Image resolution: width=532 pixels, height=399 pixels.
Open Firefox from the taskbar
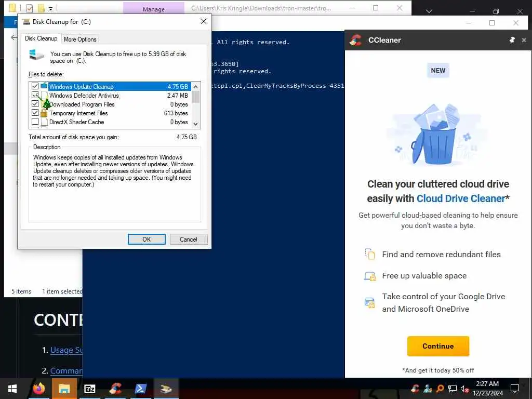tap(38, 389)
